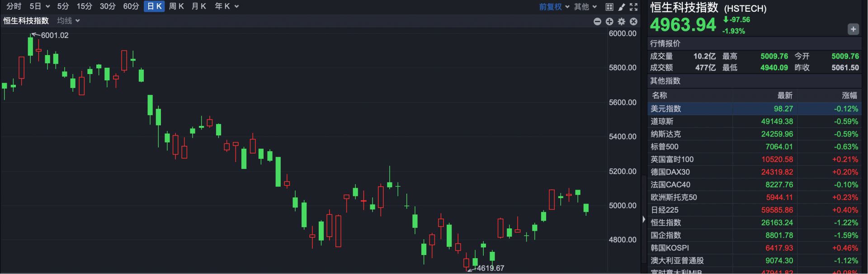
Task: Expand the 前复权 adjustment dropdown
Action: pos(554,7)
